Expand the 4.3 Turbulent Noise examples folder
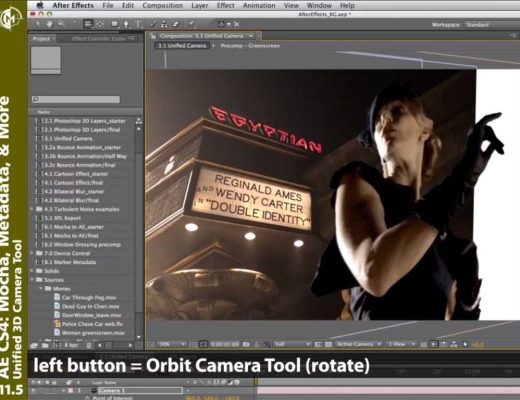 pos(32,209)
